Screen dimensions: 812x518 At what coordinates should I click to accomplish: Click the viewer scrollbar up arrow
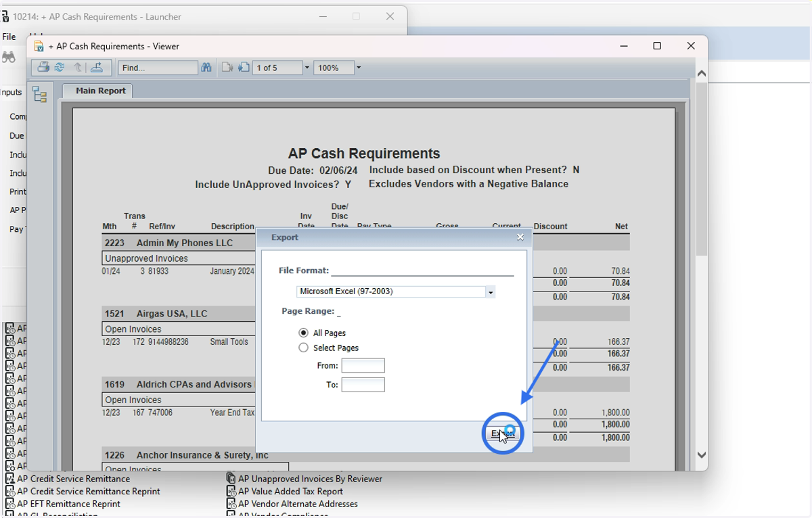702,73
